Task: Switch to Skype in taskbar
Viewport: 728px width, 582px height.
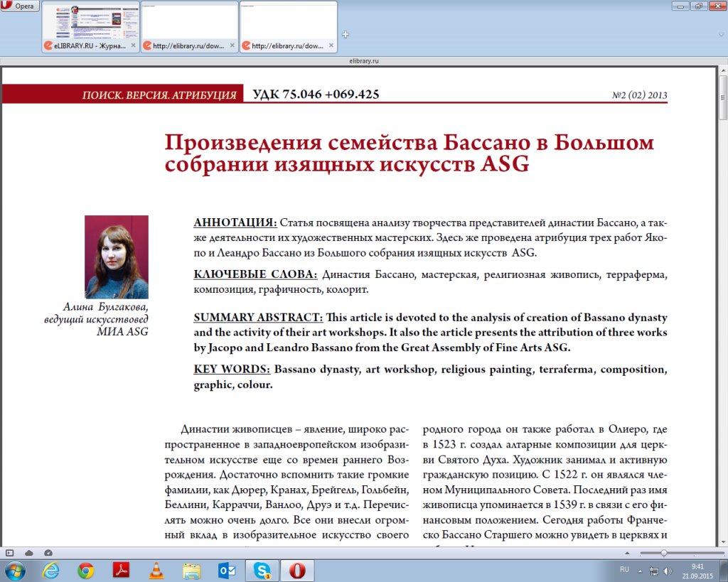Action: click(x=262, y=571)
